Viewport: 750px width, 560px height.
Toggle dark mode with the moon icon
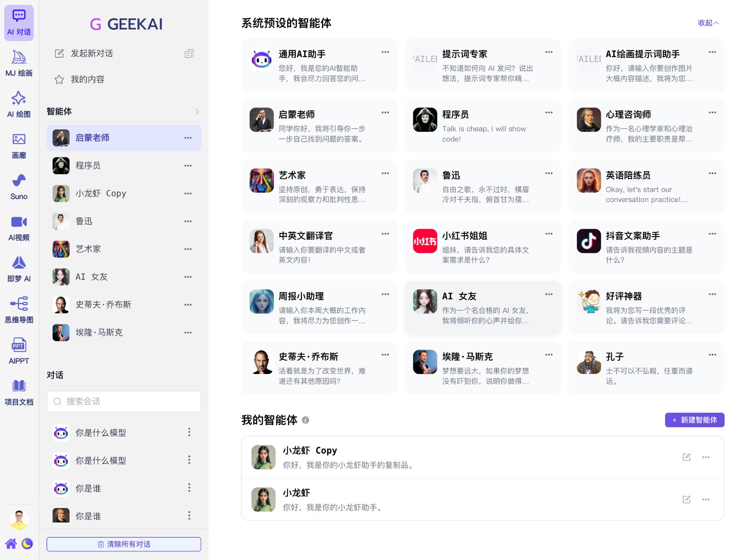[x=27, y=544]
